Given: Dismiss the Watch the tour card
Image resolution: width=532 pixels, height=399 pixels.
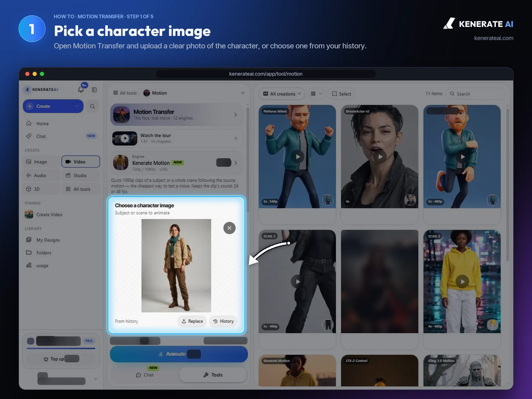Looking at the screenshot, I should click(x=236, y=138).
